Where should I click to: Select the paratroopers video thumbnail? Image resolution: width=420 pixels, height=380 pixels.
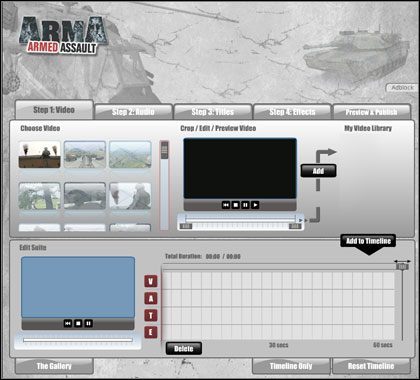point(40,154)
